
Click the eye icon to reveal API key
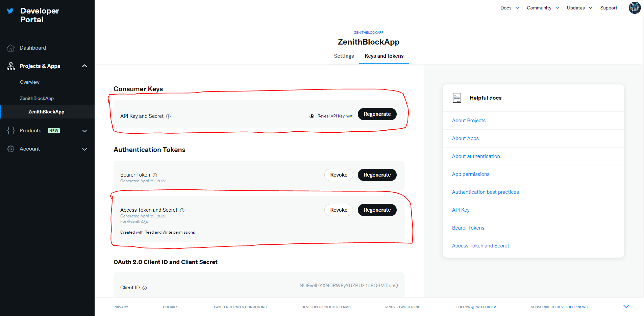coord(312,116)
